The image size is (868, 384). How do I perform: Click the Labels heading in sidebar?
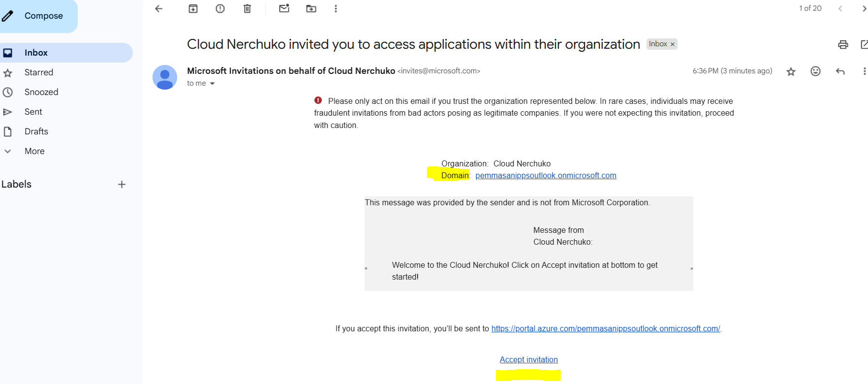(x=16, y=184)
